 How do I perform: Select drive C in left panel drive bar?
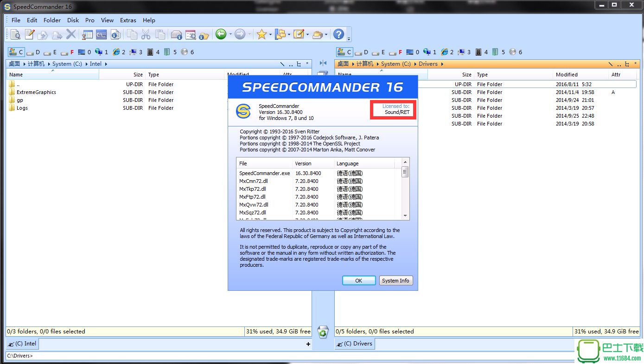[16, 52]
